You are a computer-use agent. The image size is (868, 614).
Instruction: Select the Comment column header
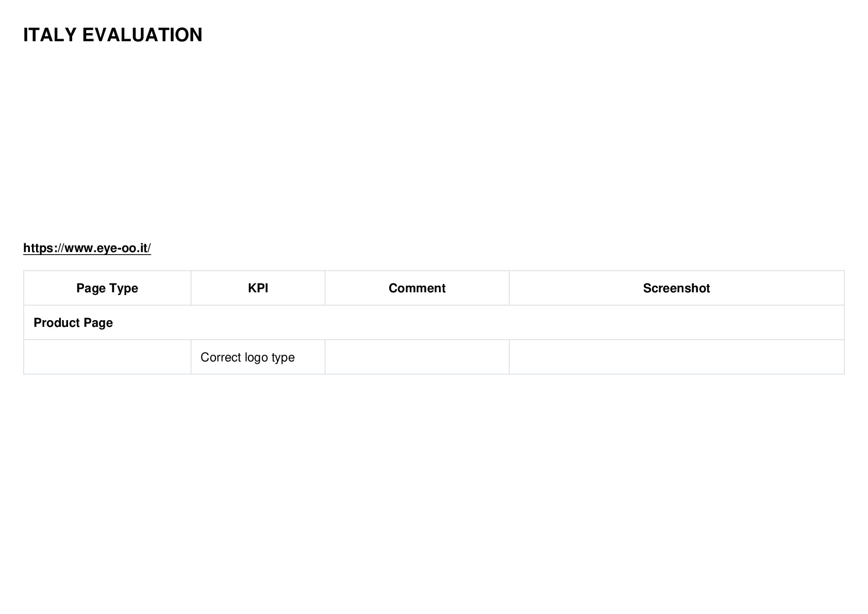[417, 288]
